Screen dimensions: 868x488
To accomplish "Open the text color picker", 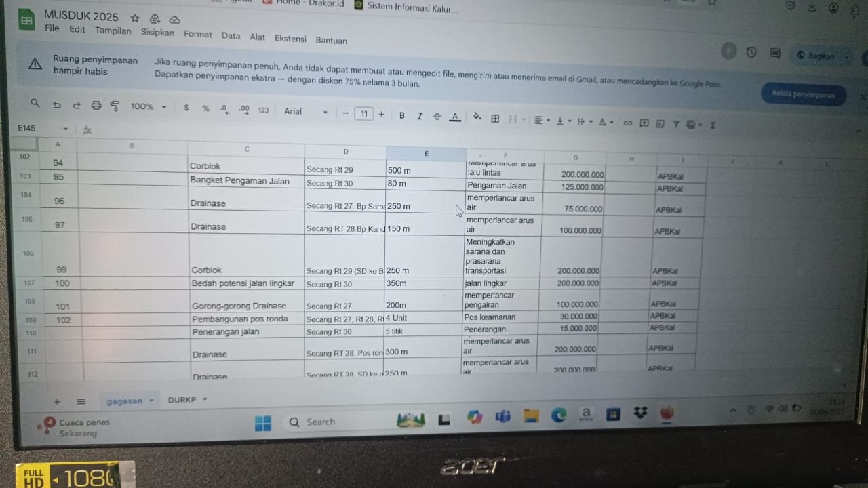I will click(x=455, y=117).
